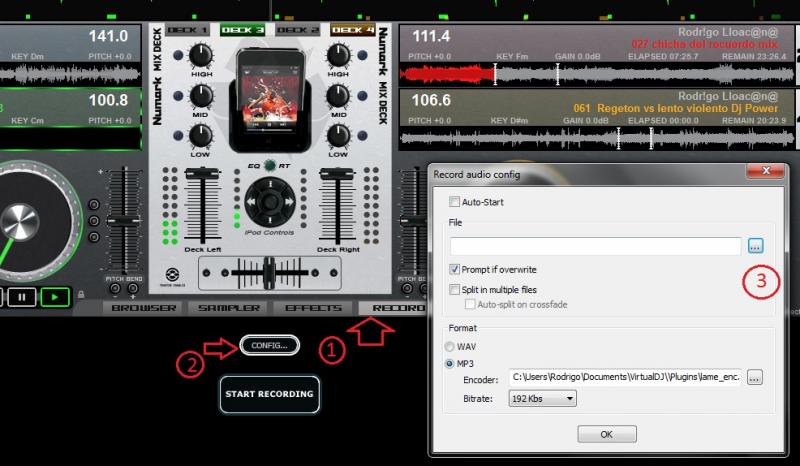Open the SAMPLER tab
This screenshot has height=466, width=800.
pyautogui.click(x=229, y=308)
